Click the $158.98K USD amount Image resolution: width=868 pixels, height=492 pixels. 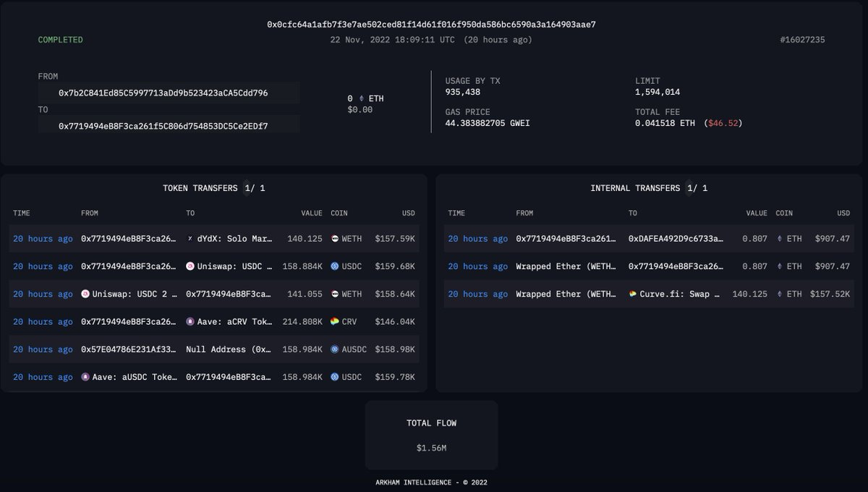395,349
